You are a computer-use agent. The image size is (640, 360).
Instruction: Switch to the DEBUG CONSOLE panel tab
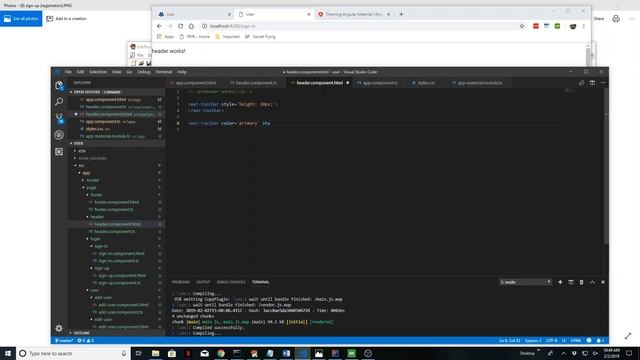(x=231, y=282)
